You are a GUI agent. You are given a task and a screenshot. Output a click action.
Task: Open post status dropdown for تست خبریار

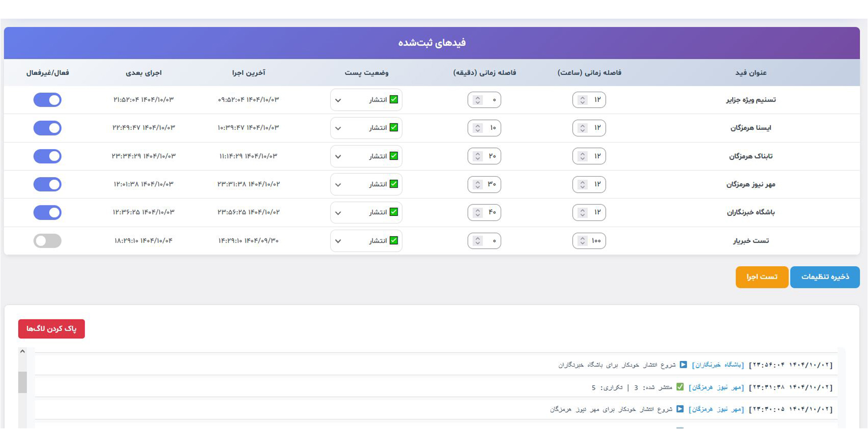tap(366, 241)
